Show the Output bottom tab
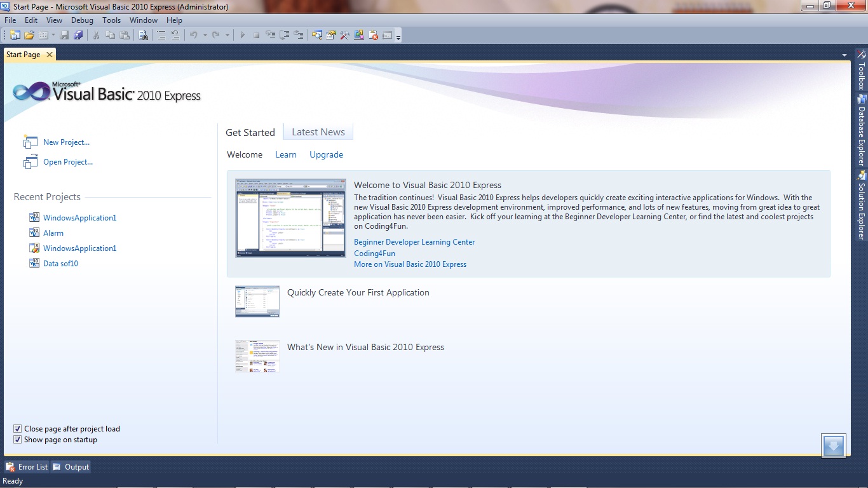 [x=71, y=467]
